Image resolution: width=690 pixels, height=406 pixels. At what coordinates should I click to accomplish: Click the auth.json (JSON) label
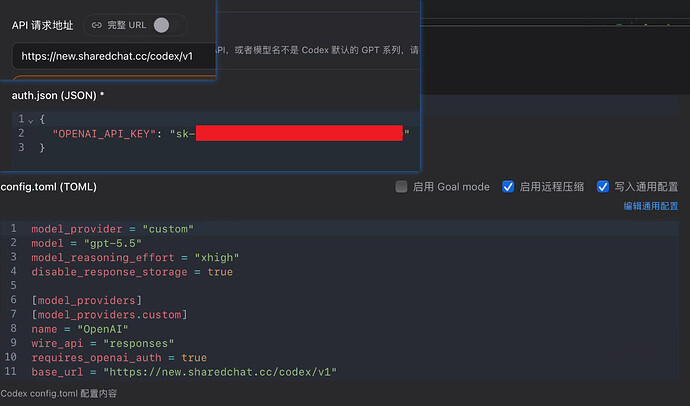[58, 95]
